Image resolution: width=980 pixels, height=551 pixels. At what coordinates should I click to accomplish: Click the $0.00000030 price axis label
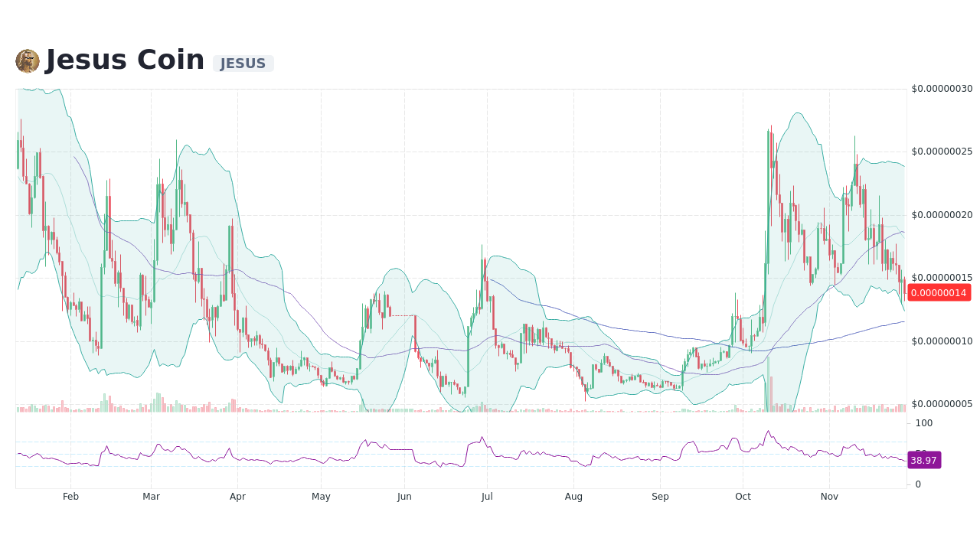942,88
